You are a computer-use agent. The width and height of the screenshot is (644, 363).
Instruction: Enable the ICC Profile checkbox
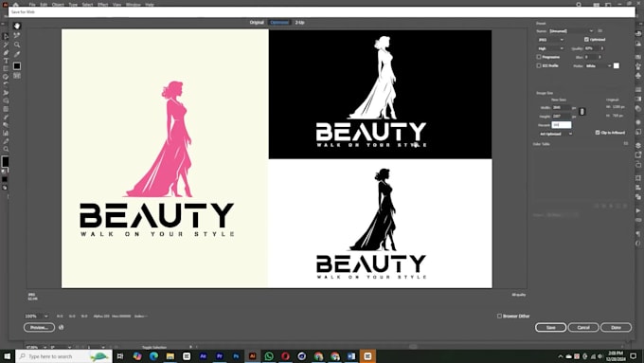(x=539, y=65)
